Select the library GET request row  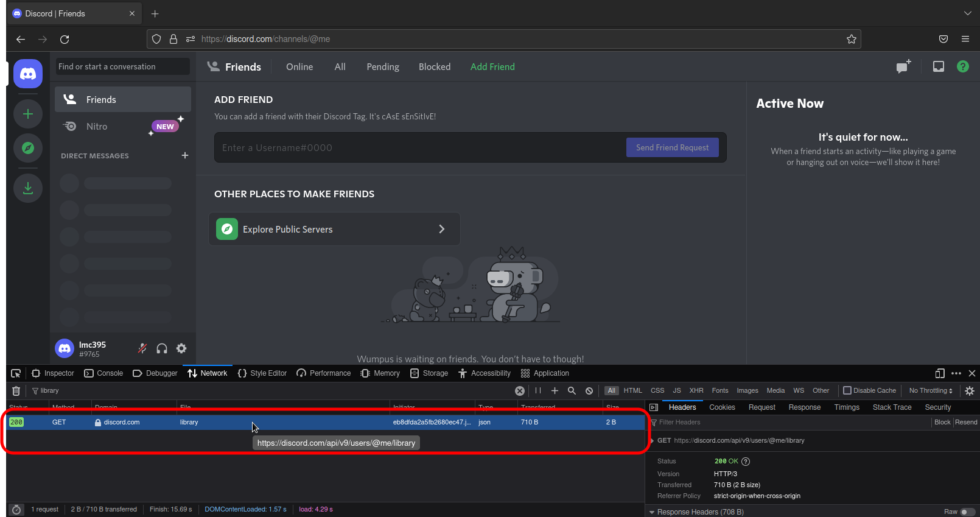pyautogui.click(x=326, y=422)
